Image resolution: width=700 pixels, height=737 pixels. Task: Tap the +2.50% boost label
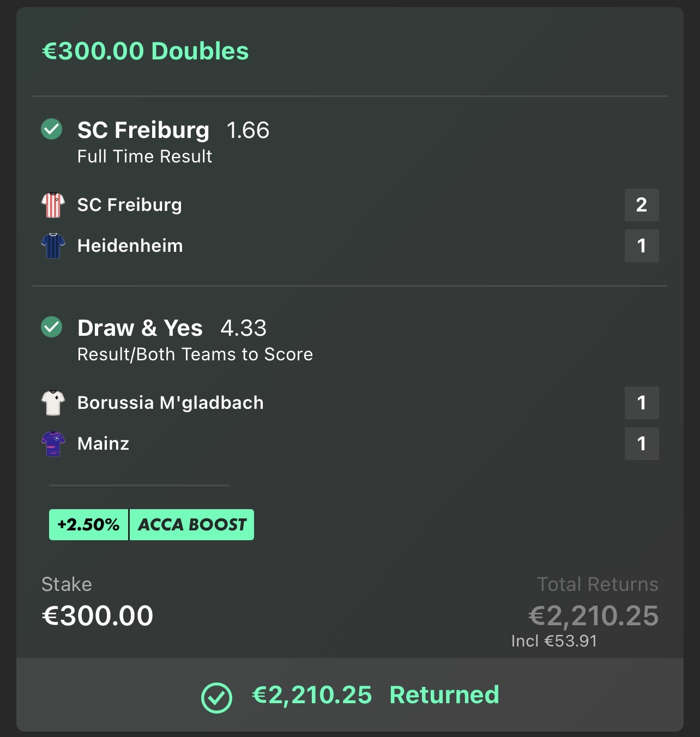(x=88, y=524)
